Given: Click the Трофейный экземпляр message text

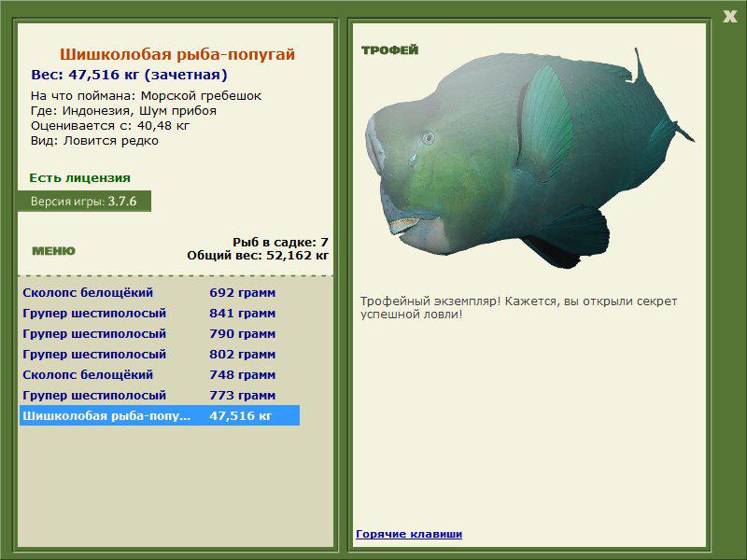Looking at the screenshot, I should pyautogui.click(x=519, y=308).
